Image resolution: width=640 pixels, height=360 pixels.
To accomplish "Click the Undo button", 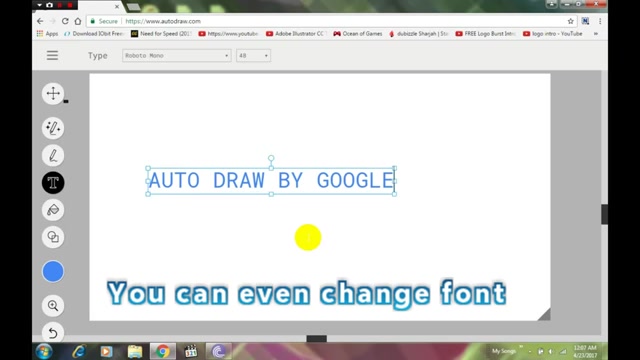I will (53, 333).
